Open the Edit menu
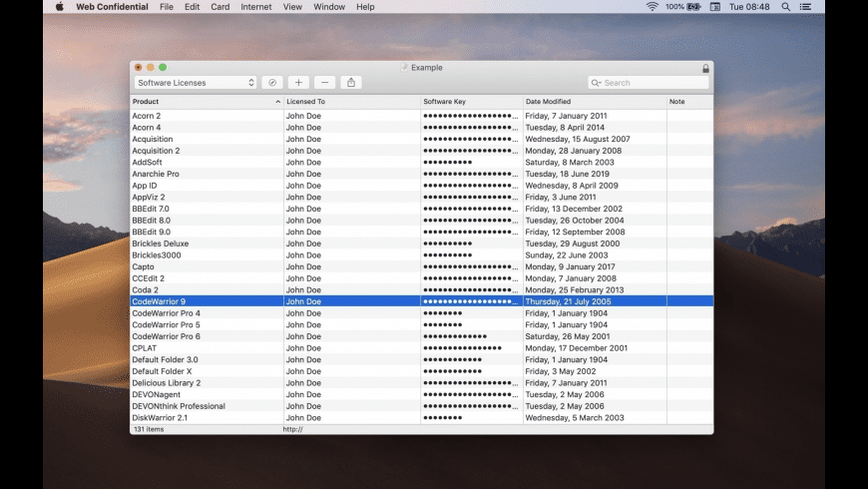This screenshot has width=868, height=489. pos(193,7)
